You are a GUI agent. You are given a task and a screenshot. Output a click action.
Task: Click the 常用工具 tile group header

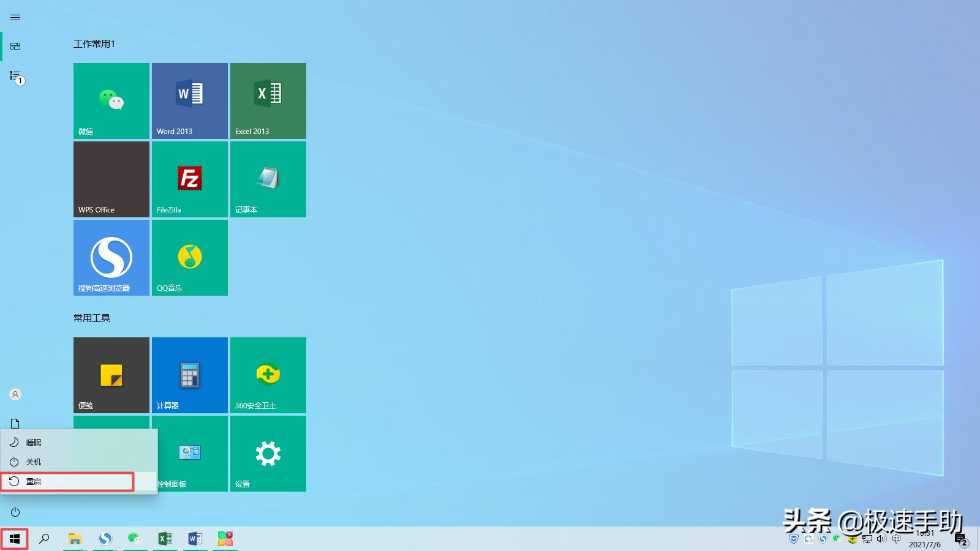pos(92,318)
